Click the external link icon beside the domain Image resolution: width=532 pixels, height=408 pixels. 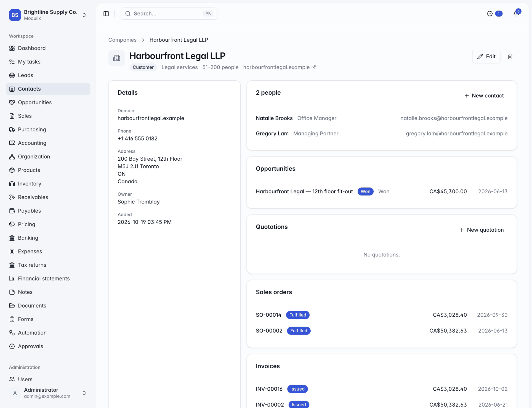click(x=314, y=67)
